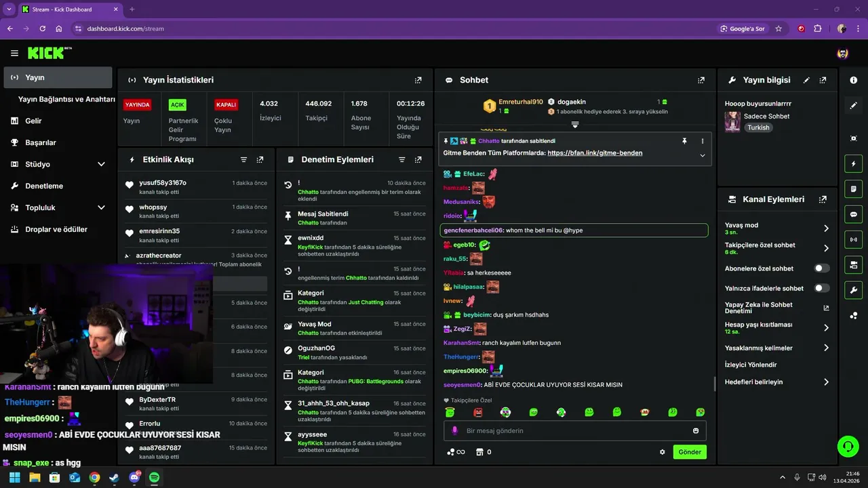This screenshot has height=488, width=868.
Task: Open the Yasaklanmış kelimeler arrow
Action: coord(826,348)
